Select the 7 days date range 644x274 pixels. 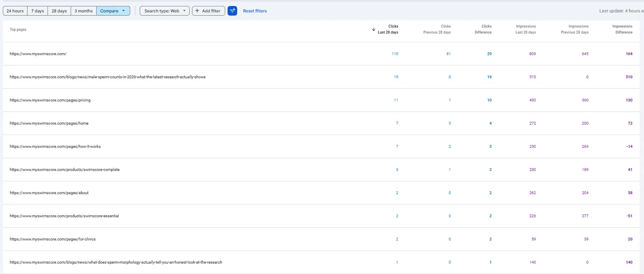click(37, 11)
